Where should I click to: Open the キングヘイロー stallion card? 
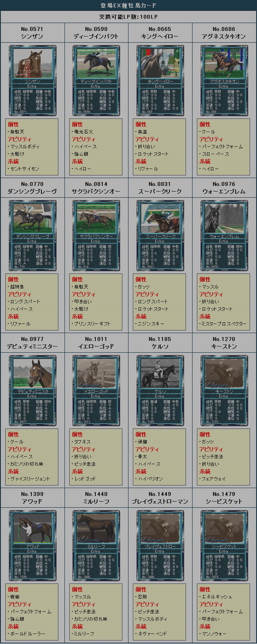coord(160,81)
